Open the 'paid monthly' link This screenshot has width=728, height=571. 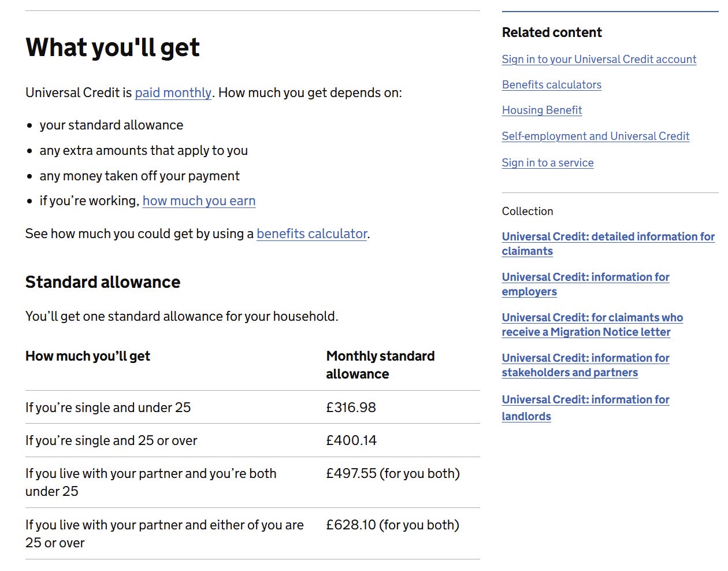pos(173,92)
